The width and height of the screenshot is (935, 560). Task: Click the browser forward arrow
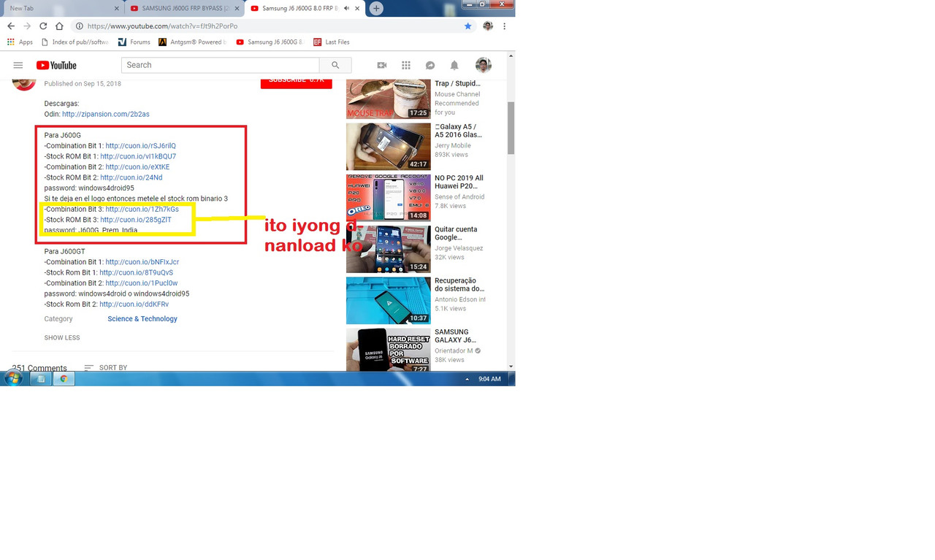[x=27, y=26]
